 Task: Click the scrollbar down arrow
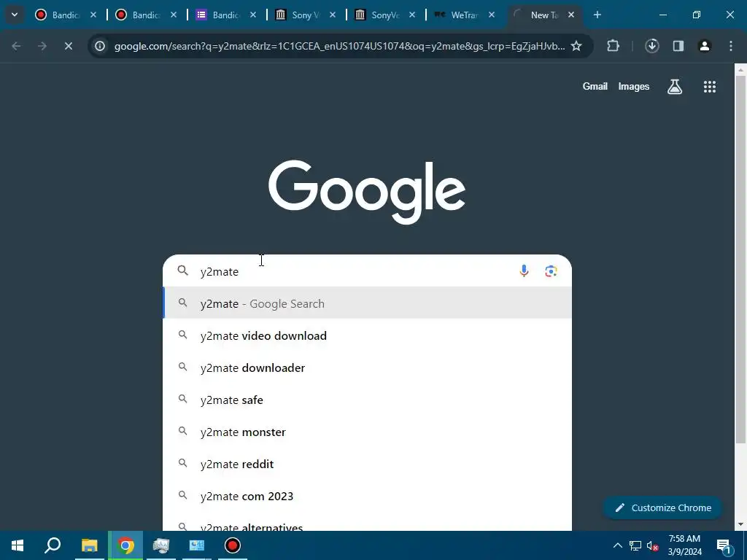pos(740,524)
